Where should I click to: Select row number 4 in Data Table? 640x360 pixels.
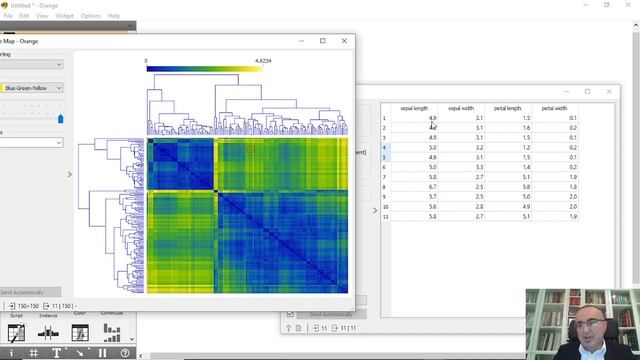click(385, 148)
